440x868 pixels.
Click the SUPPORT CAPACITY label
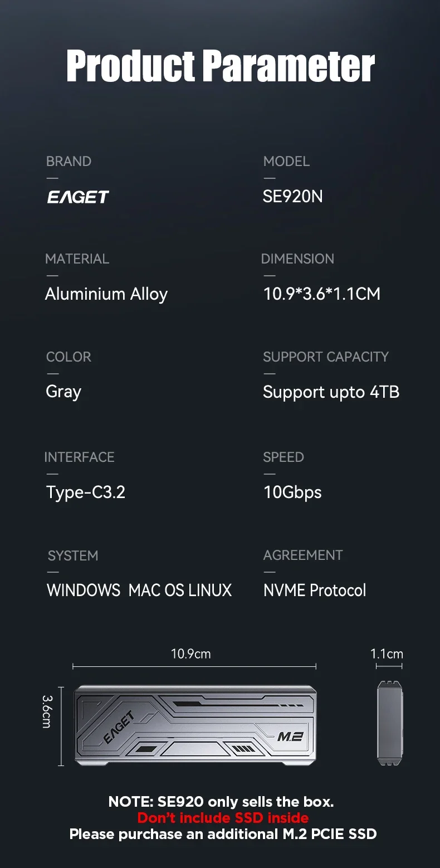click(326, 357)
